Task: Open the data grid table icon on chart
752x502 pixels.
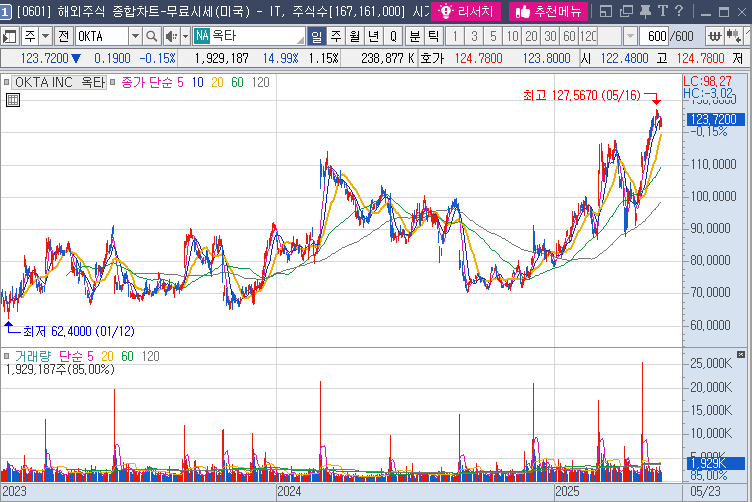Action: [x=13, y=100]
